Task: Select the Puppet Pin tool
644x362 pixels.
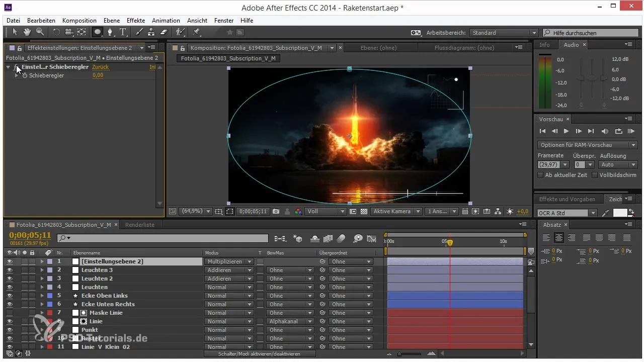Action: point(197,32)
